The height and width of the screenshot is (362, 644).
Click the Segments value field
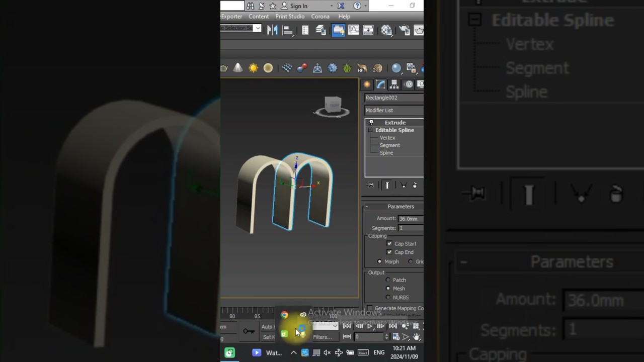click(411, 228)
